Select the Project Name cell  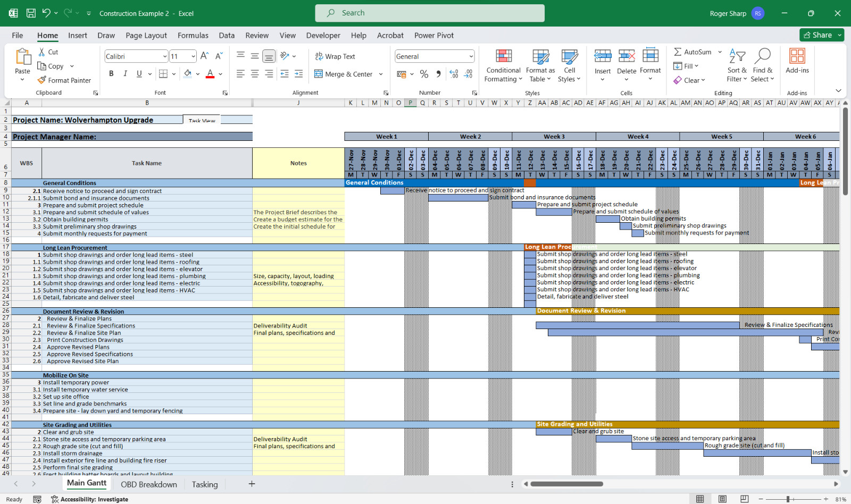click(x=97, y=120)
